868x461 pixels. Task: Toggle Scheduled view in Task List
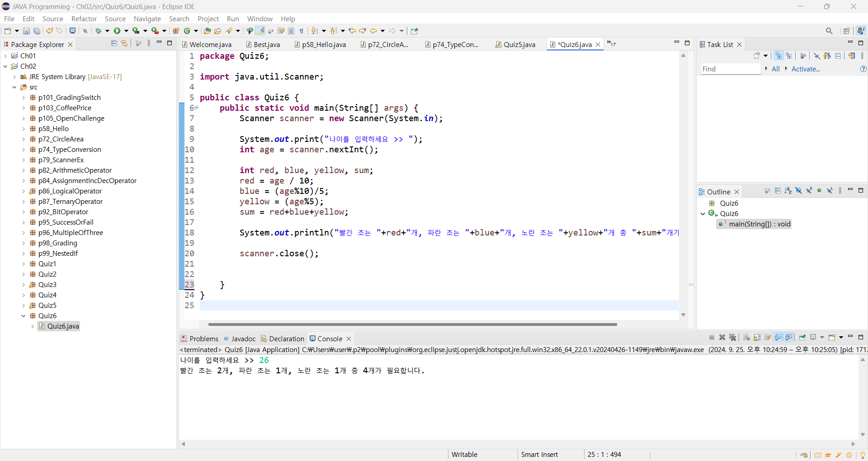789,56
